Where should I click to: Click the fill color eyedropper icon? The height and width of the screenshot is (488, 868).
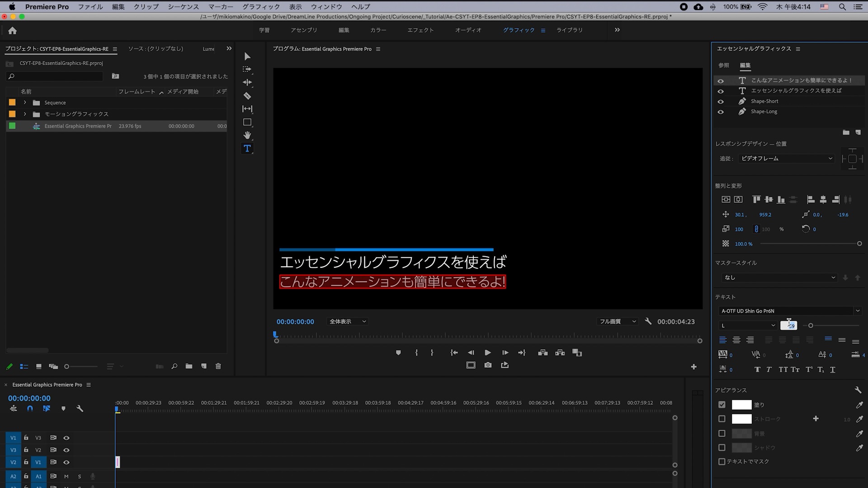click(859, 405)
